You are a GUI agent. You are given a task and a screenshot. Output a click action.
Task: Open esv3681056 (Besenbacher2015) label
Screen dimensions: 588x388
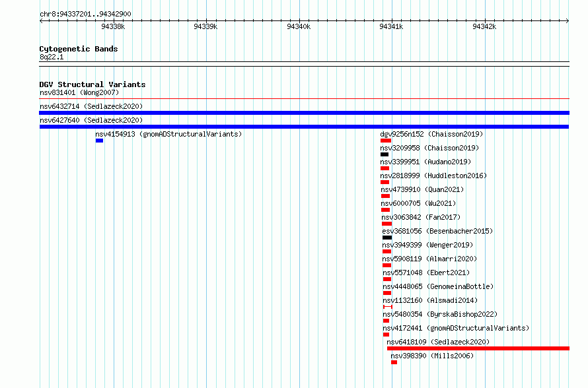pos(437,231)
